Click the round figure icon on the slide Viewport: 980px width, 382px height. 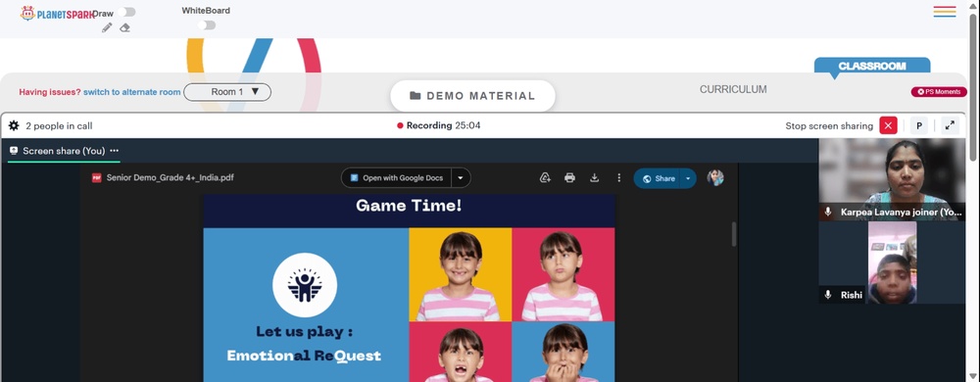305,285
